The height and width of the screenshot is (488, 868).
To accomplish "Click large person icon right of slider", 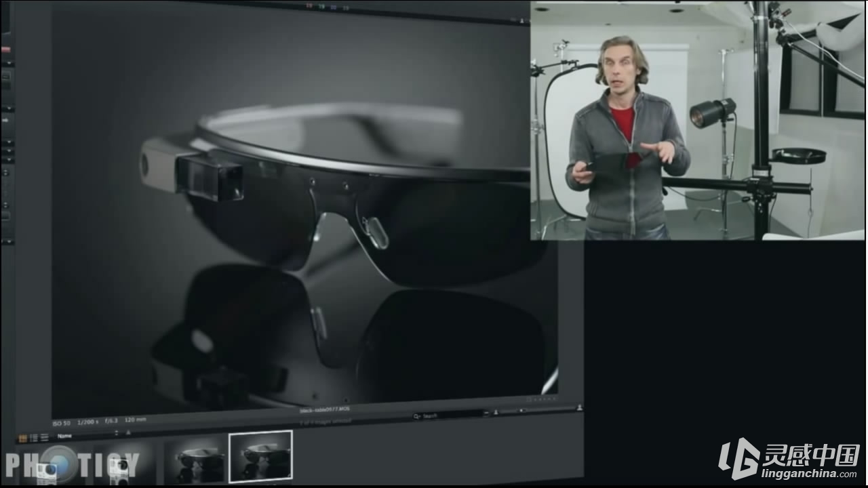I will pyautogui.click(x=579, y=408).
